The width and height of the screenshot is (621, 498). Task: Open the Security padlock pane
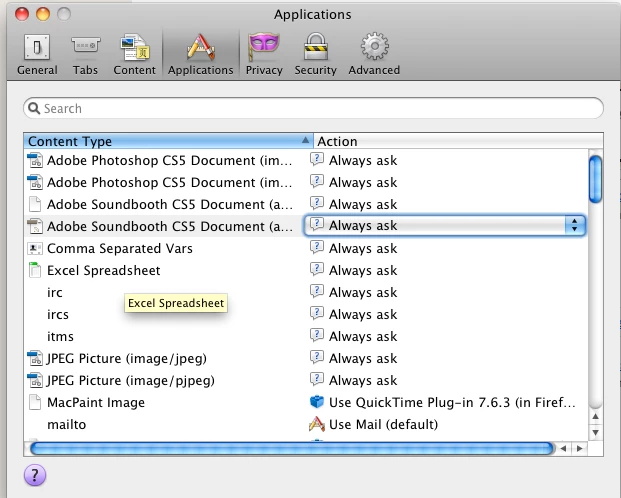point(315,54)
